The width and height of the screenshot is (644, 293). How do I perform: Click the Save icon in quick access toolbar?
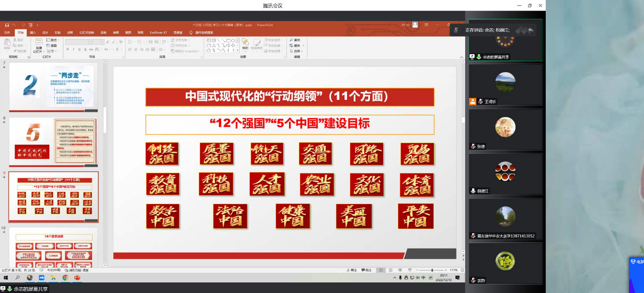point(7,25)
